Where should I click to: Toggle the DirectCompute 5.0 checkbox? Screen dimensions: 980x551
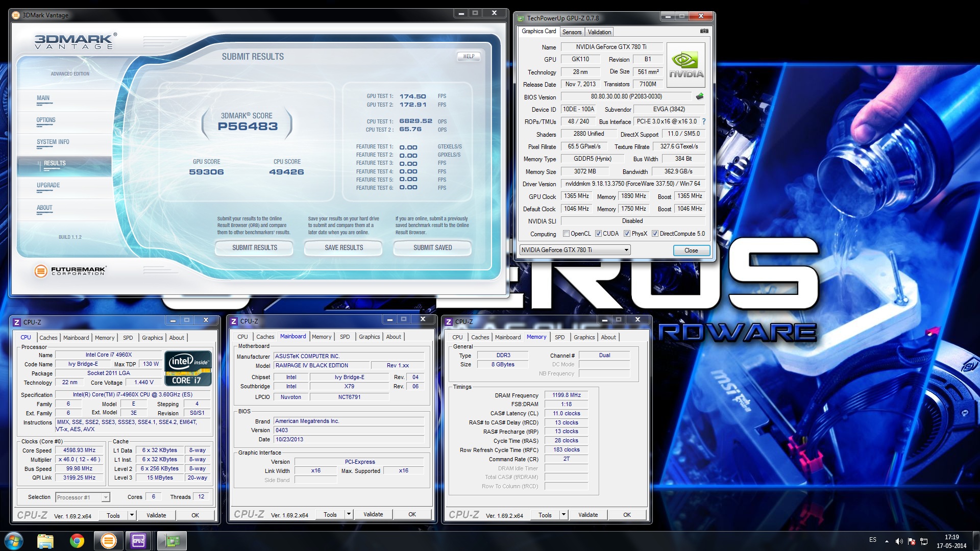tap(655, 234)
